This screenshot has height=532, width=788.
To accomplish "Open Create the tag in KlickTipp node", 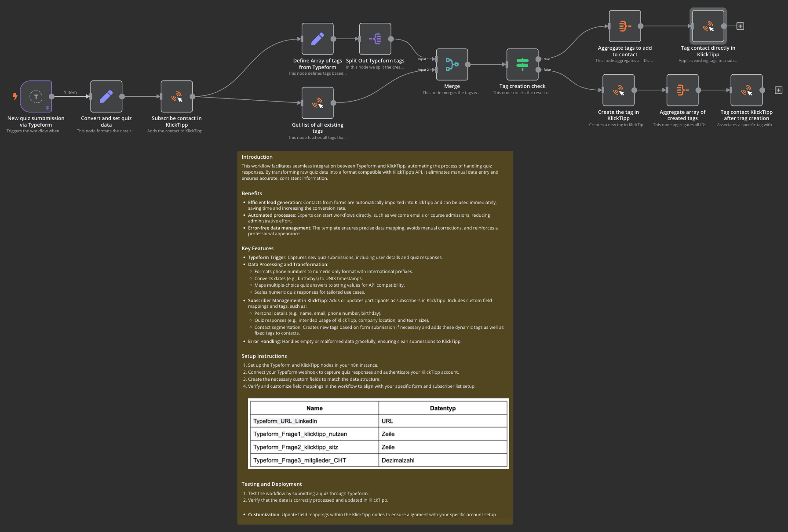I will [619, 90].
